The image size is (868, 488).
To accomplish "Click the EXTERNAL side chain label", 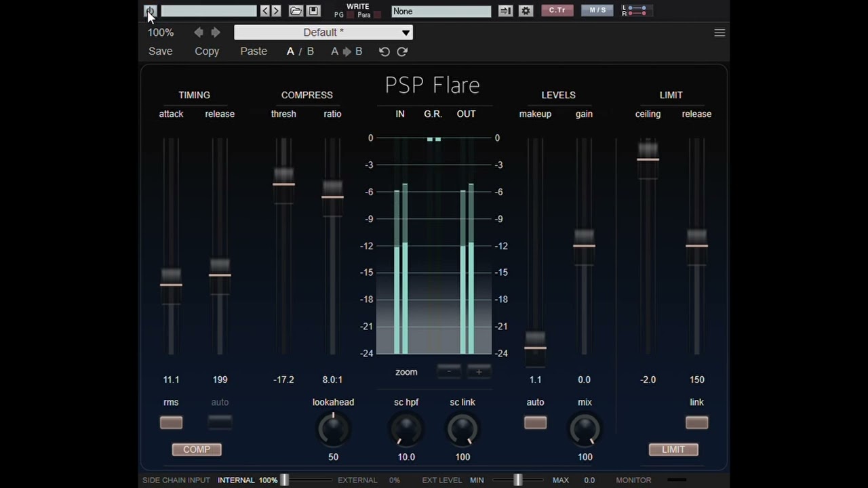I will 357,480.
